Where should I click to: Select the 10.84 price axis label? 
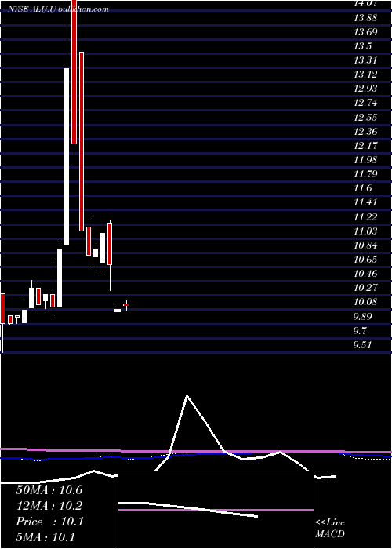365,245
